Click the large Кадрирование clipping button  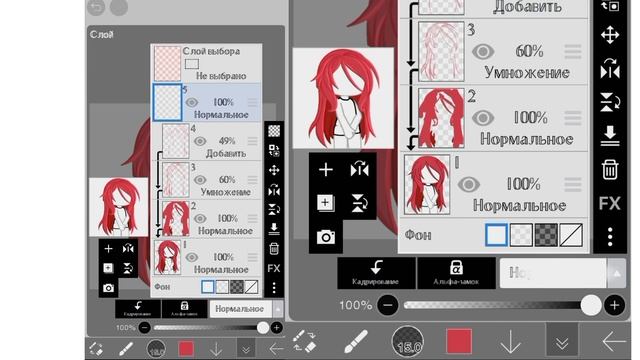tap(376, 273)
